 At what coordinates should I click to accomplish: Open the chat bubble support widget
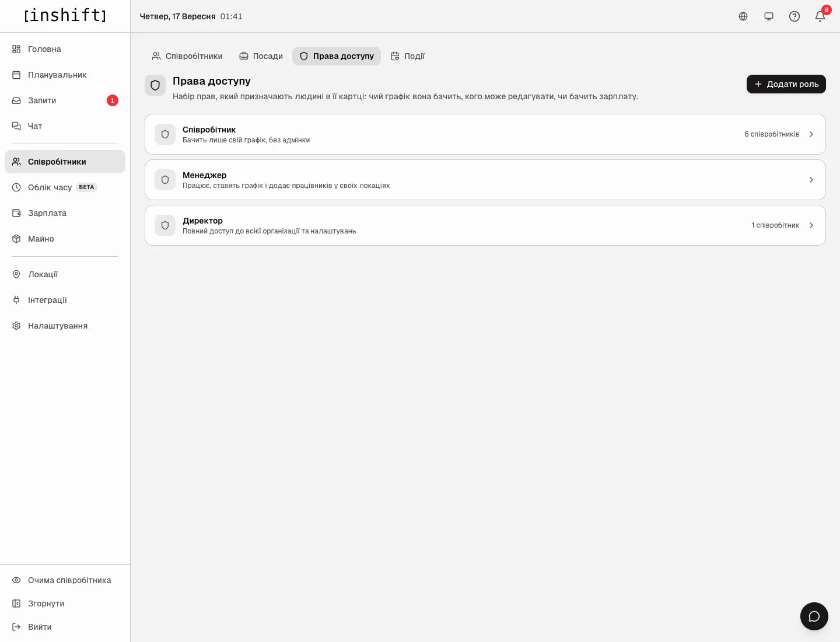814,616
